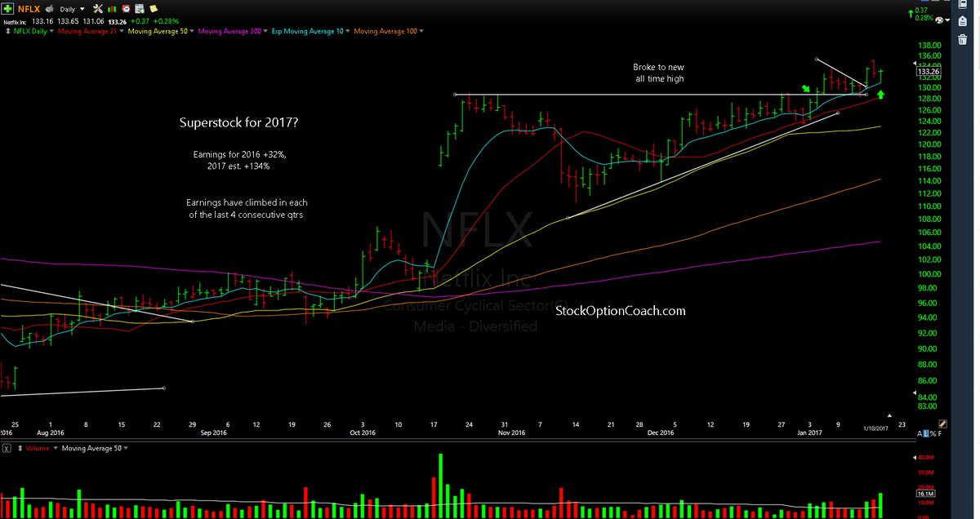This screenshot has height=519, width=980.
Task: Click the 'Superstock for 2017?' annotation
Action: pos(238,123)
